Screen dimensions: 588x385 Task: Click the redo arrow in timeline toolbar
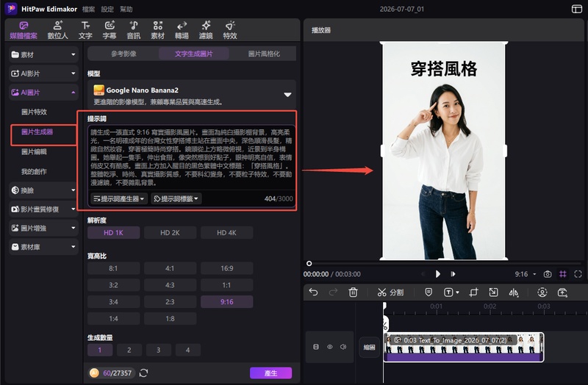click(333, 292)
